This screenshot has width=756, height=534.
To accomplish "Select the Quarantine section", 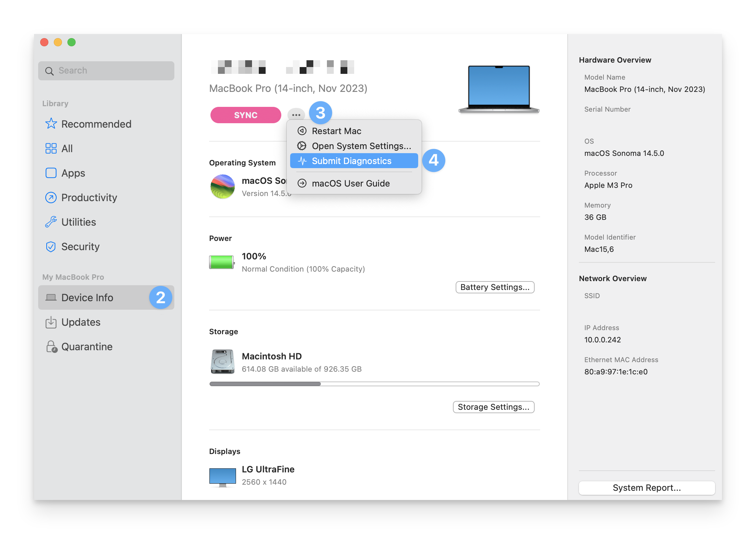I will 86,346.
